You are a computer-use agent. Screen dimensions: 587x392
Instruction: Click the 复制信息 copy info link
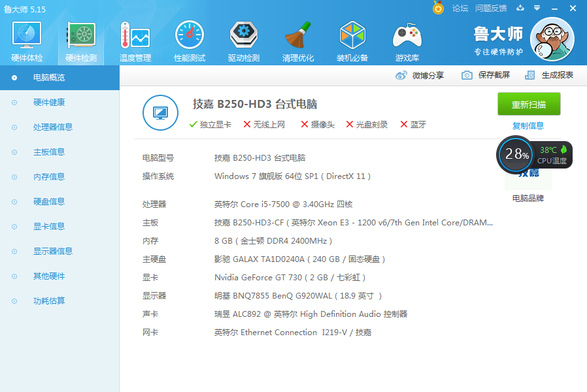(528, 125)
